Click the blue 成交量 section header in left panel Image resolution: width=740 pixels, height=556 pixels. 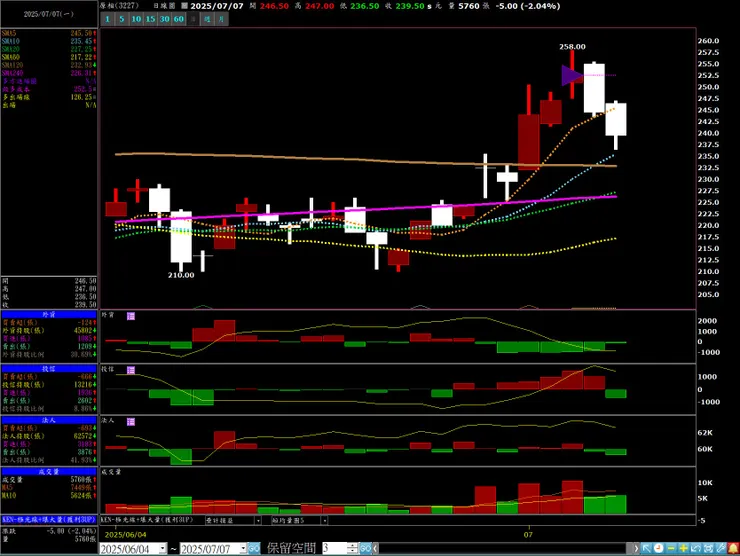click(49, 472)
